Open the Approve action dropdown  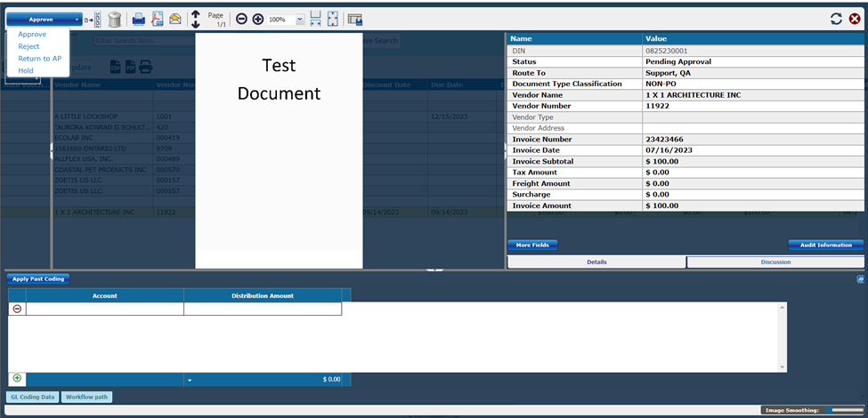(76, 19)
